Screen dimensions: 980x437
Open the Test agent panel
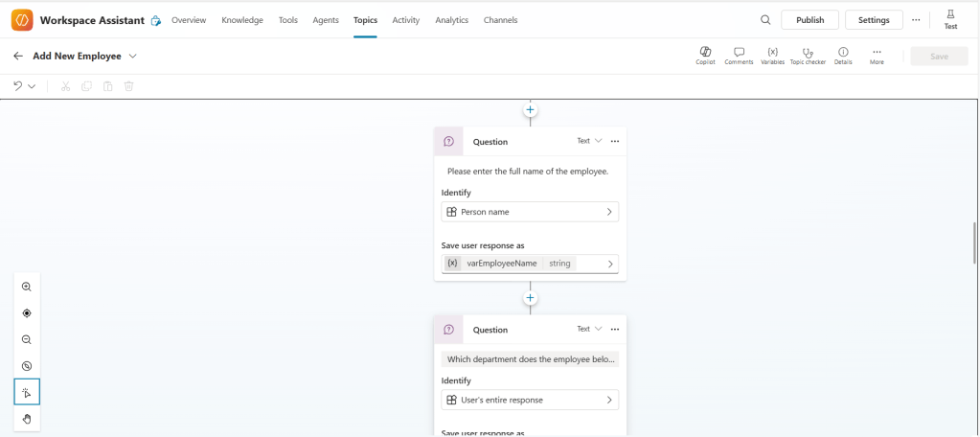pyautogui.click(x=950, y=19)
